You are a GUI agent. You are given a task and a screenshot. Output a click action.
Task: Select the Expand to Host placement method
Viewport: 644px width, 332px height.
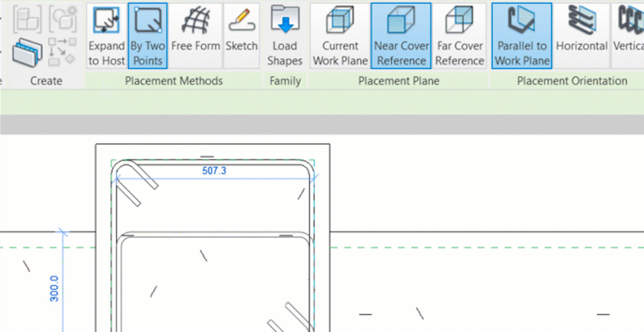point(106,36)
